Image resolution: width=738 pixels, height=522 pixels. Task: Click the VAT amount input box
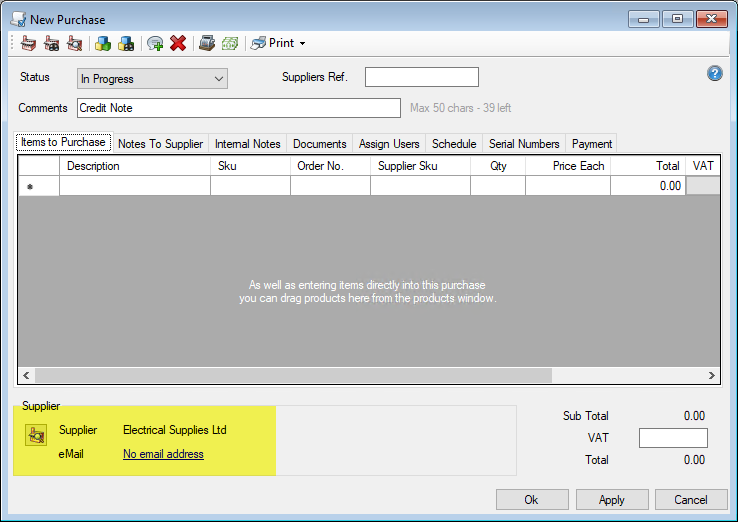672,438
